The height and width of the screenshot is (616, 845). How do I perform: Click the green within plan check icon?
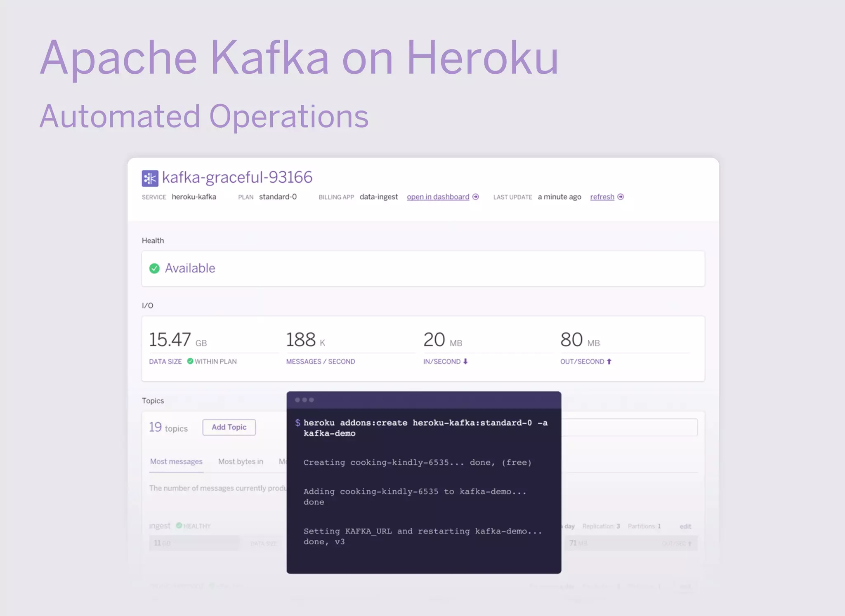click(x=190, y=361)
